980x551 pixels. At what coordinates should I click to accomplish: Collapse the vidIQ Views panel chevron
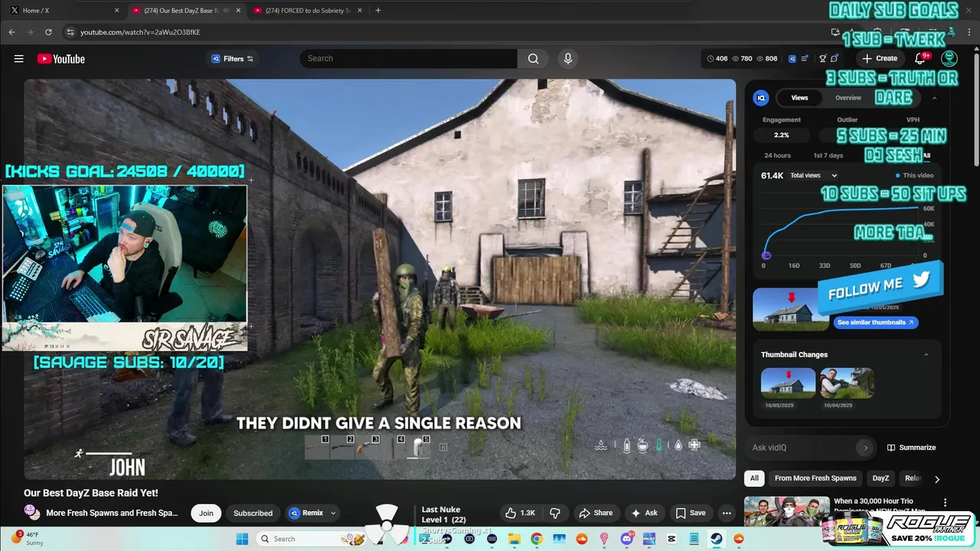[934, 98]
